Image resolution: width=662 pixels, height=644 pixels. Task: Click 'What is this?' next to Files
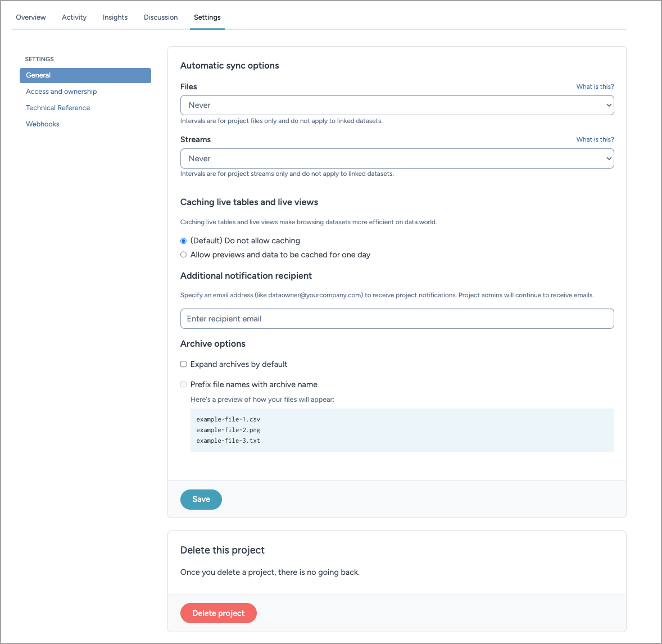pos(595,87)
